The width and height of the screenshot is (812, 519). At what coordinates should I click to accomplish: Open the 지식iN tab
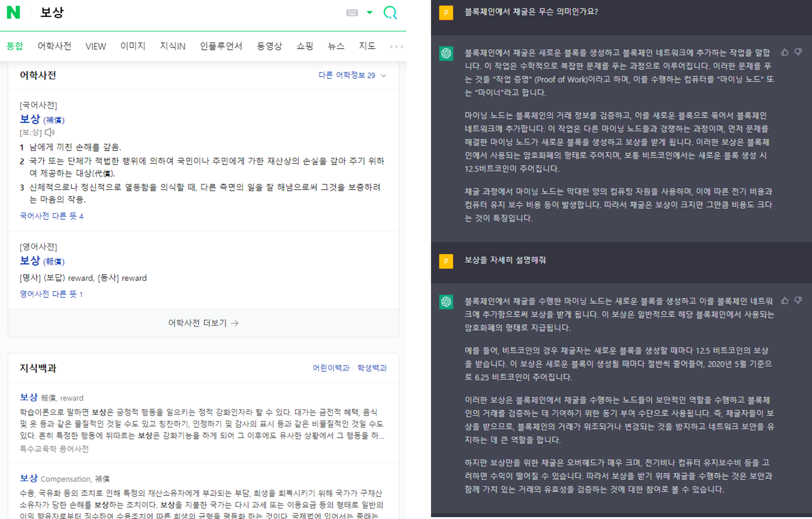point(172,46)
